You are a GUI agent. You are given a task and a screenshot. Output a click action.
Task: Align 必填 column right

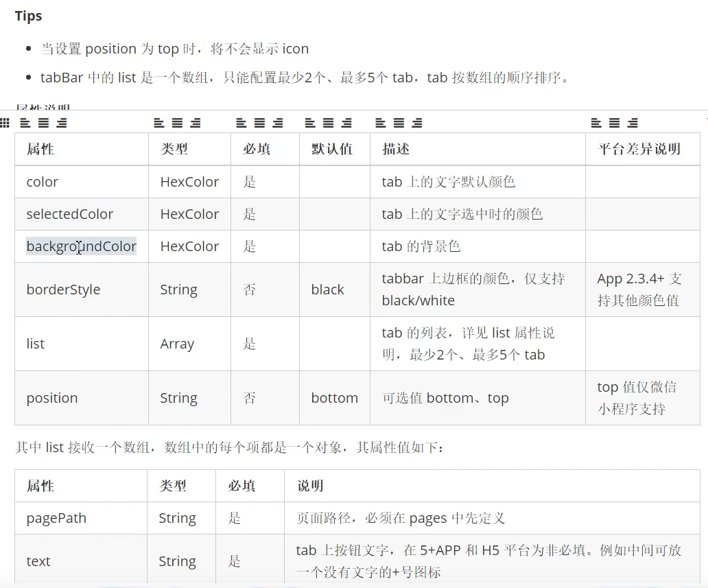(x=278, y=123)
